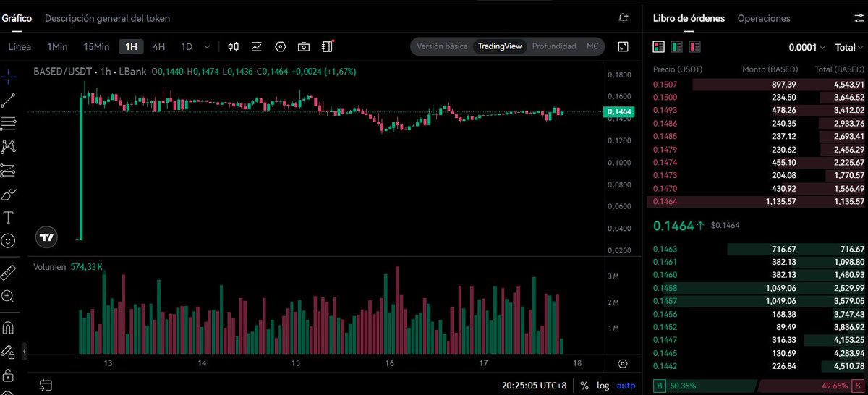Screen dimensions: 868x395
Task: Open the chart scale settings gear
Action: tap(623, 363)
